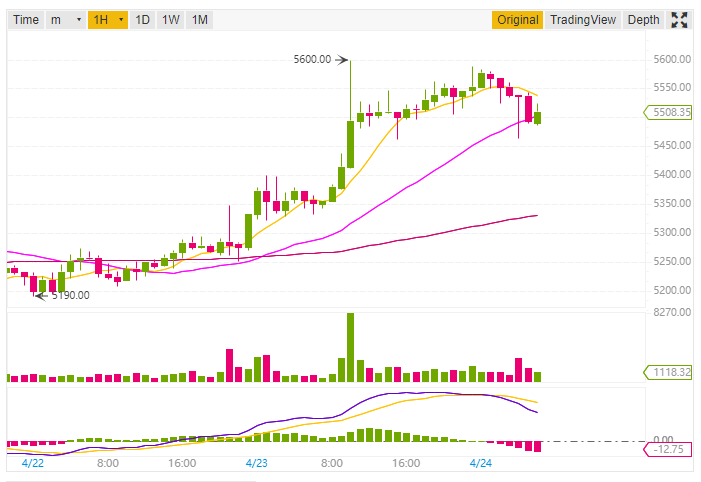Click the volume tag 1118.32
The height and width of the screenshot is (482, 701).
tap(668, 372)
